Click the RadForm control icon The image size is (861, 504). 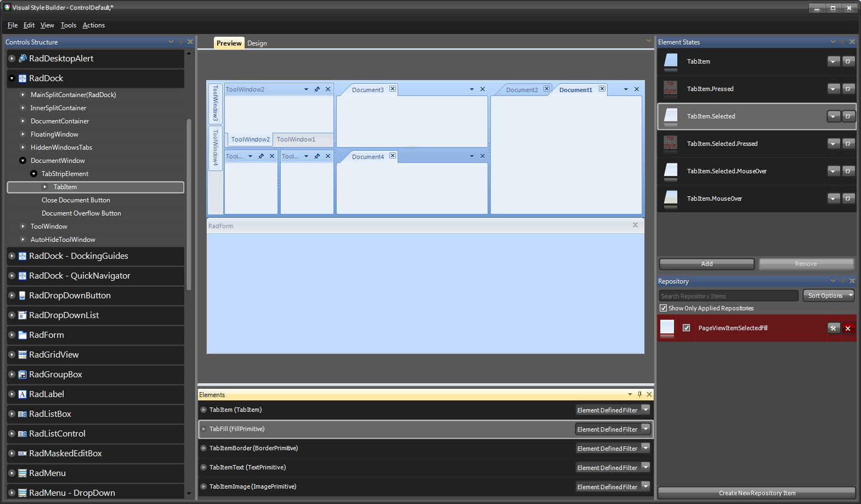22,335
